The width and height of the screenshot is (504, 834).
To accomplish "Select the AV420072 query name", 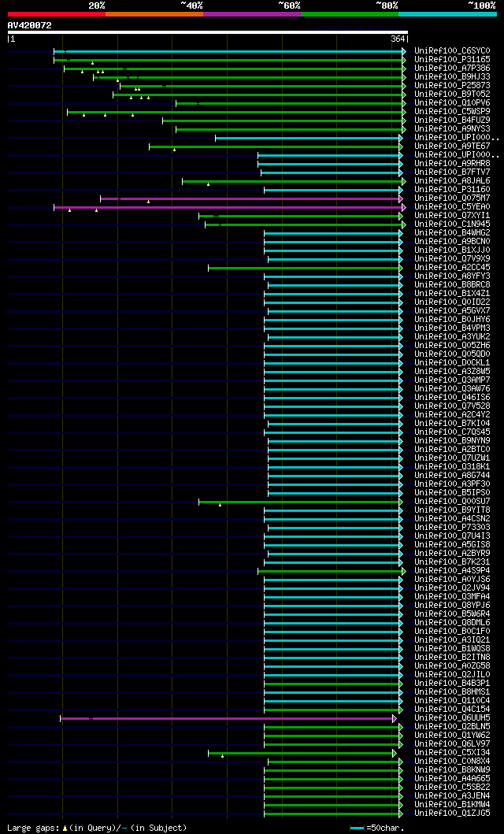I will tap(29, 25).
